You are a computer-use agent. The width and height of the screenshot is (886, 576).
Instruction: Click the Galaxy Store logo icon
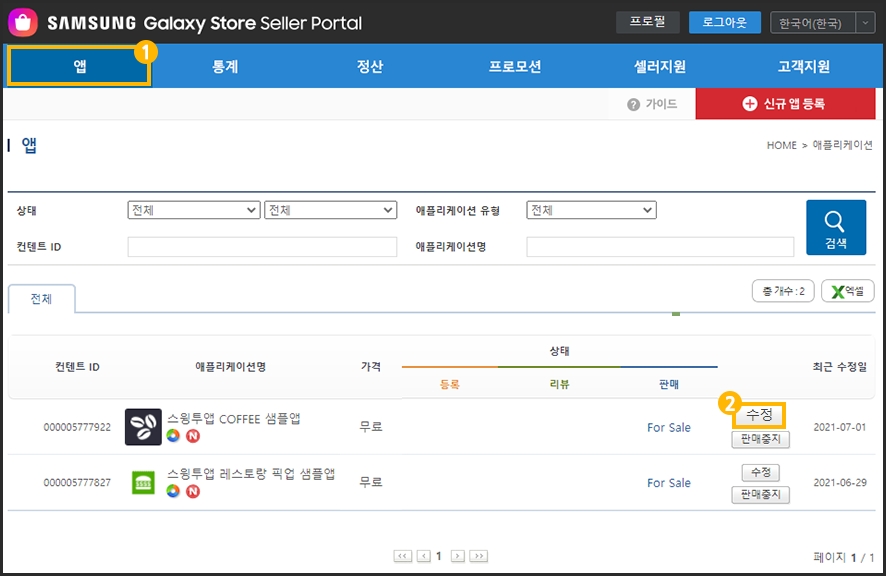(x=23, y=22)
